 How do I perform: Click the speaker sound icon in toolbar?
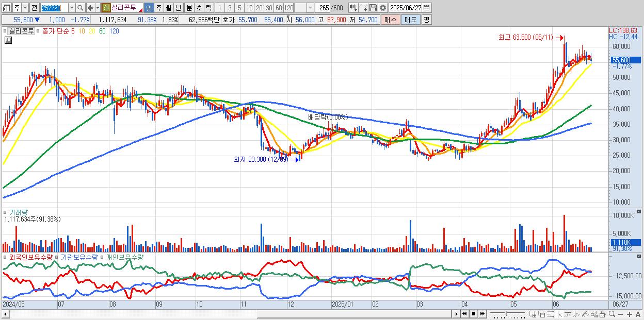click(x=90, y=8)
